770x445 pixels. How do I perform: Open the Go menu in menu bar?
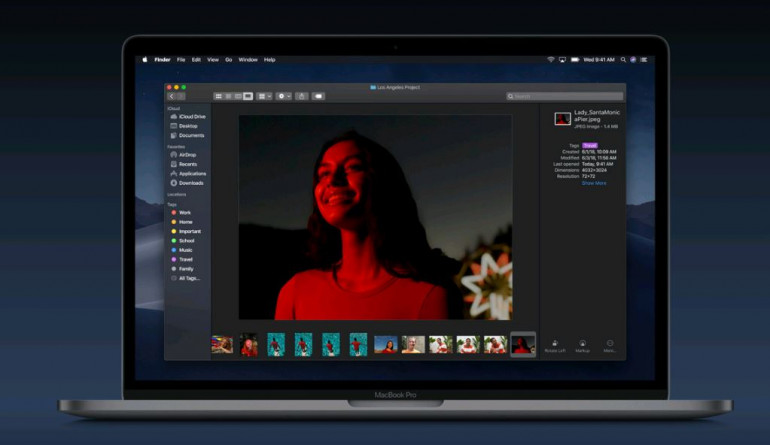click(228, 60)
